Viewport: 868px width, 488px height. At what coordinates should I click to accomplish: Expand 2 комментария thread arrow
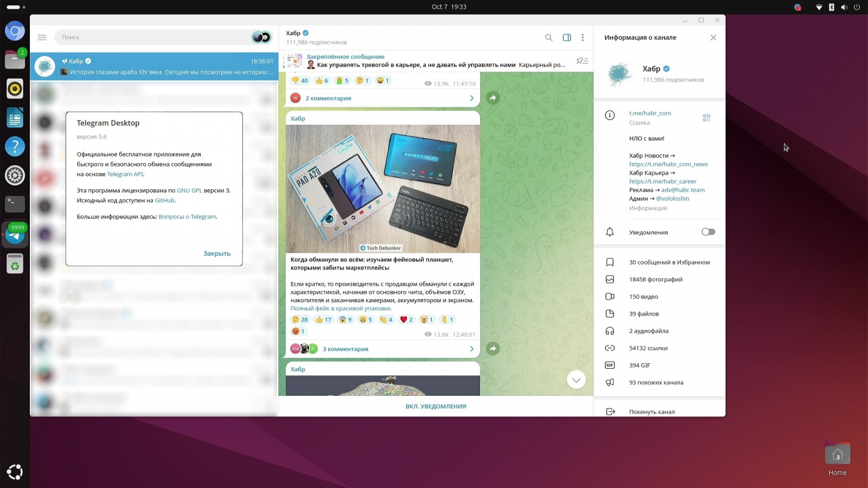point(471,98)
